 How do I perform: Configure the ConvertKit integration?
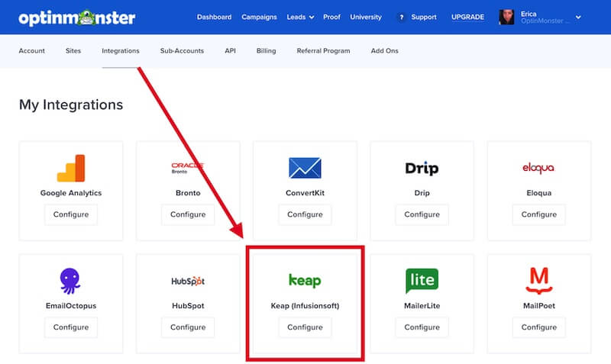point(305,214)
